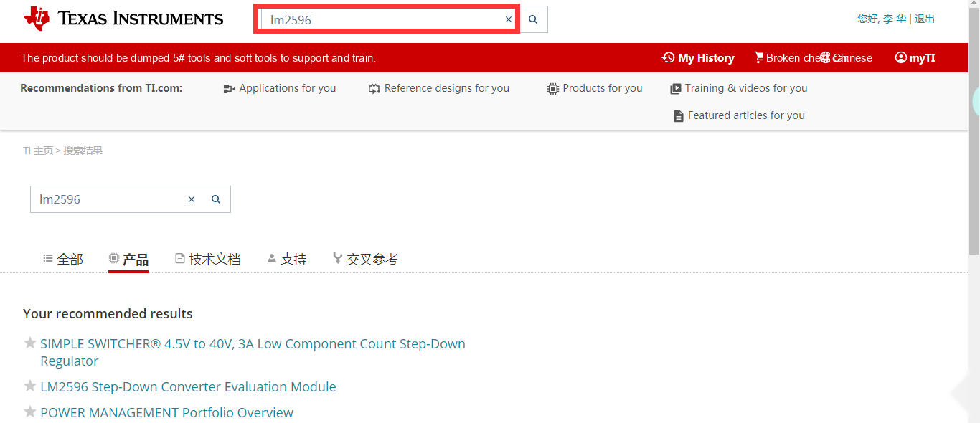Open LM2596 Step-Down Converter Evaluation Module
This screenshot has width=980, height=423.
tap(188, 387)
